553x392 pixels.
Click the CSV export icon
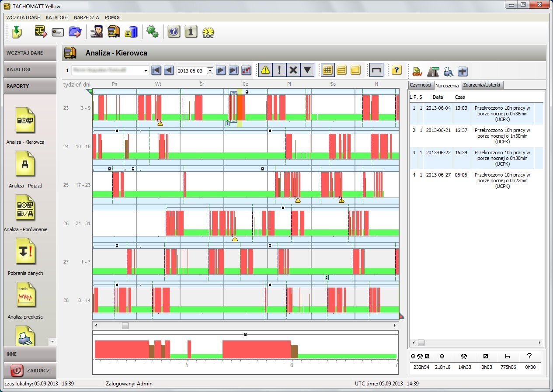[417, 70]
